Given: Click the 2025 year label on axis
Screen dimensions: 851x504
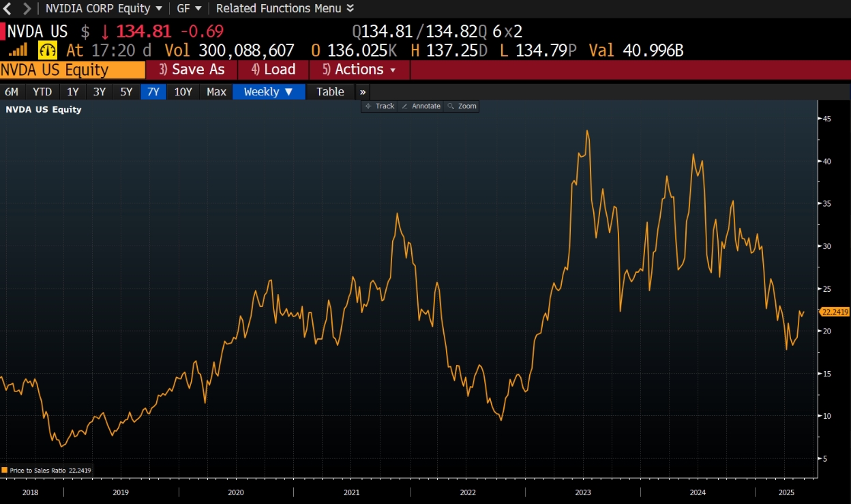Looking at the screenshot, I should point(786,492).
